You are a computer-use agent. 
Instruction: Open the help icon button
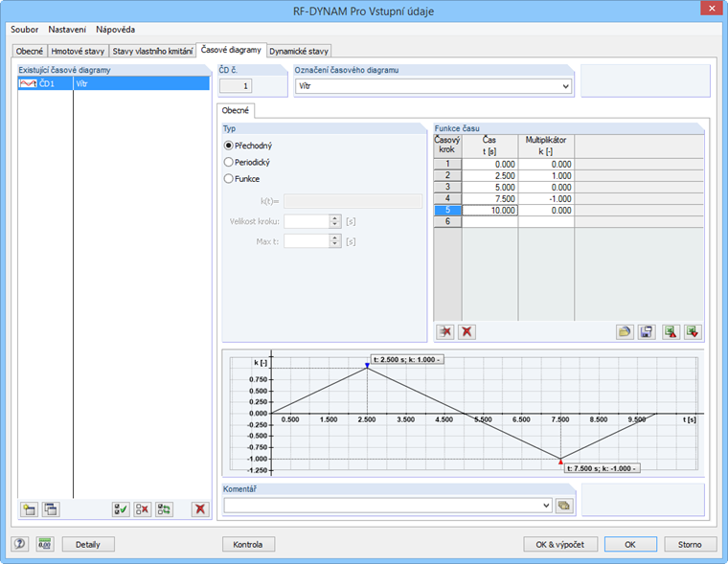(19, 544)
